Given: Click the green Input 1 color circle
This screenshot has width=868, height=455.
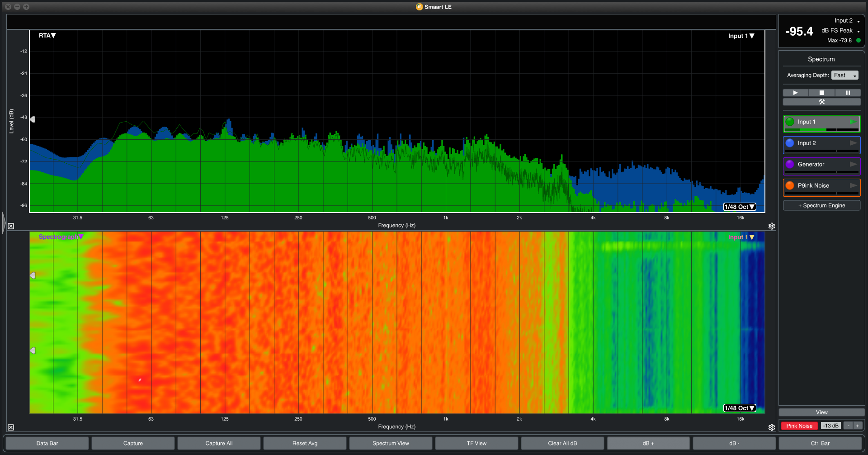Looking at the screenshot, I should (790, 122).
